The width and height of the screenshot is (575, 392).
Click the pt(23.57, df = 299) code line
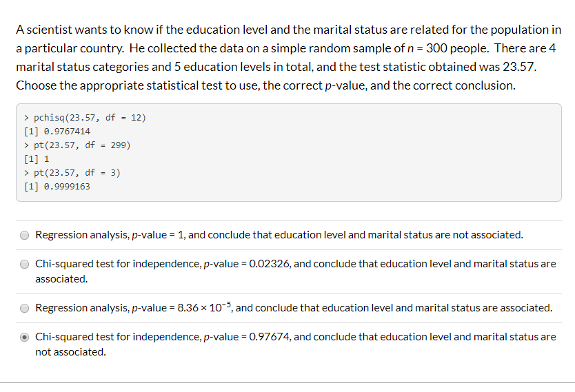tap(77, 145)
